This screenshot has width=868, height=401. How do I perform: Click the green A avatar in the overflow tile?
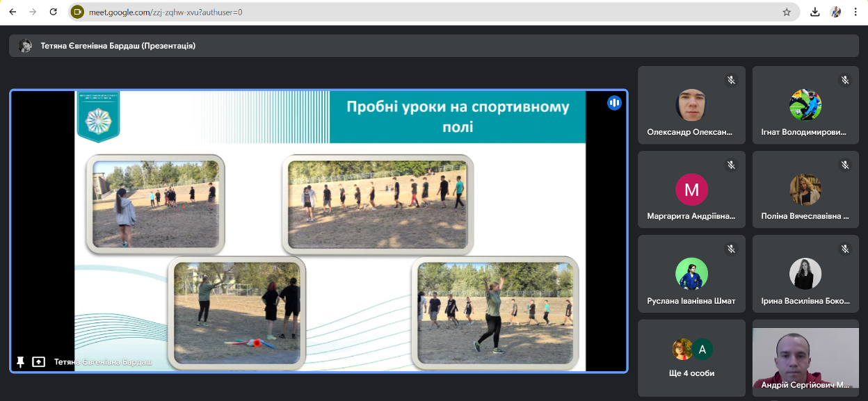point(702,350)
